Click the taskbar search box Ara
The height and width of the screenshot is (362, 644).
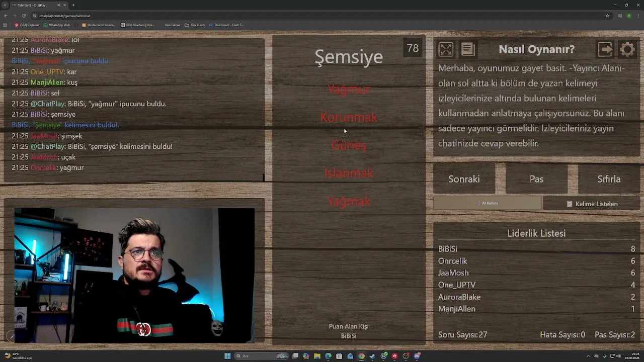(261, 356)
